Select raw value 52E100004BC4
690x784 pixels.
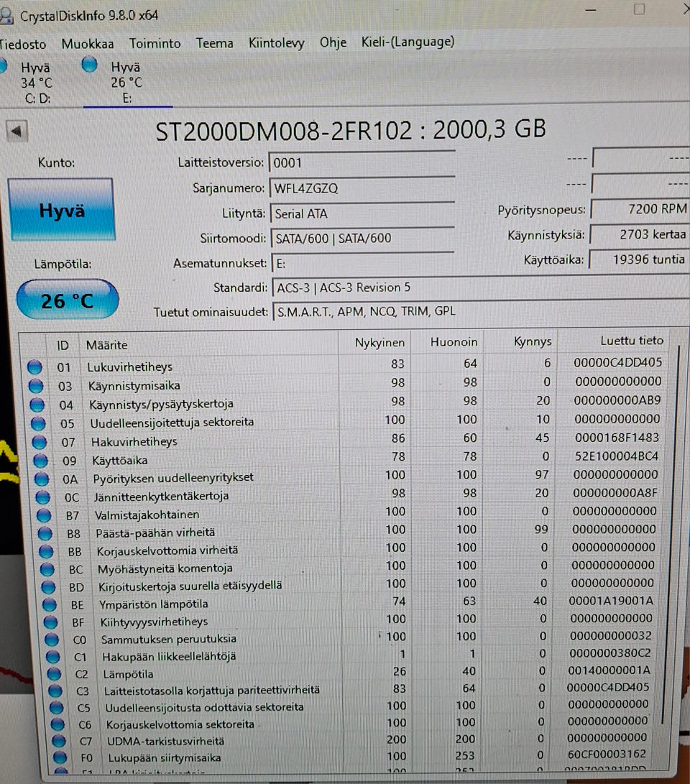pos(616,456)
